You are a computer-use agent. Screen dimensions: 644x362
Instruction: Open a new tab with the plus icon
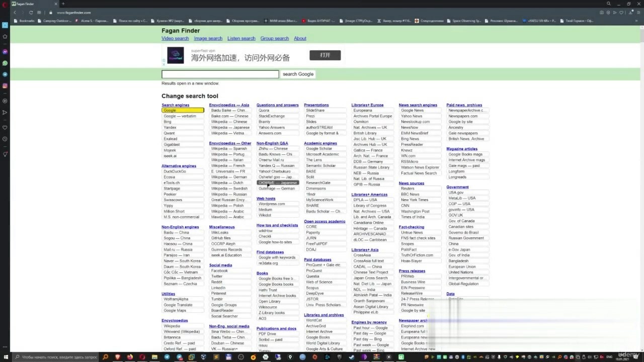[x=63, y=4]
